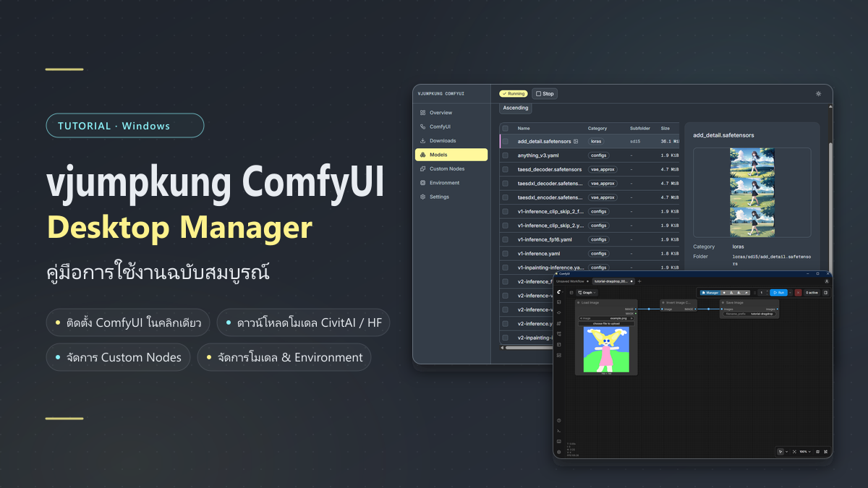Open the Run options arrow beside Run
The height and width of the screenshot is (488, 868).
tap(790, 292)
